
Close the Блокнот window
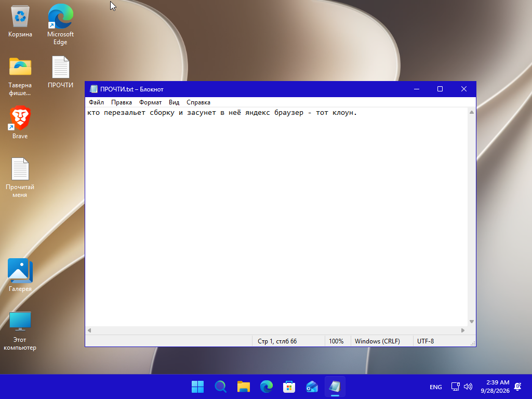pos(464,89)
